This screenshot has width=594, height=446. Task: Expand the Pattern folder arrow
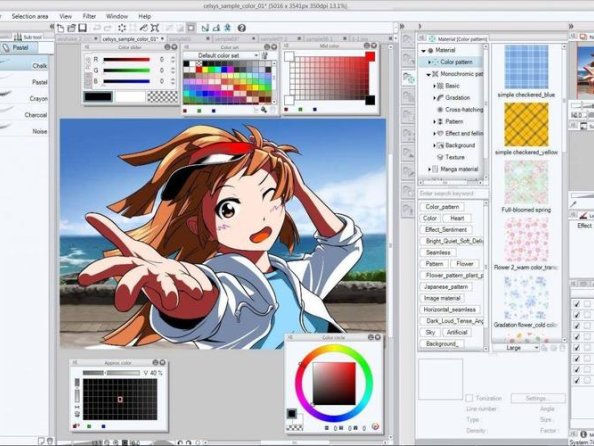coord(434,122)
